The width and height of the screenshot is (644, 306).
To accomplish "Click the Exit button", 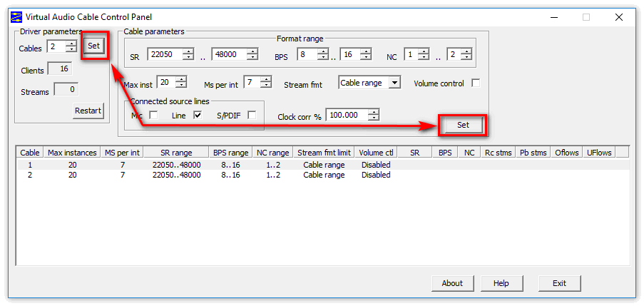I will [x=559, y=283].
